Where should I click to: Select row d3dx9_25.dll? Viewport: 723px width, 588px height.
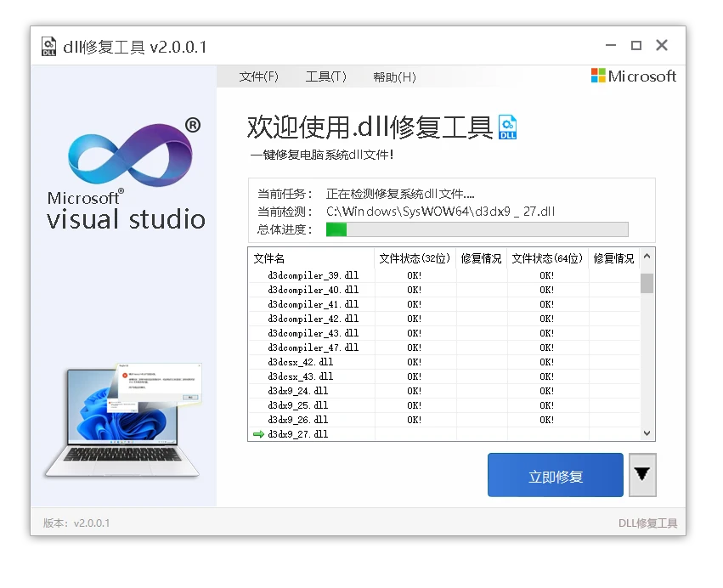click(x=444, y=405)
